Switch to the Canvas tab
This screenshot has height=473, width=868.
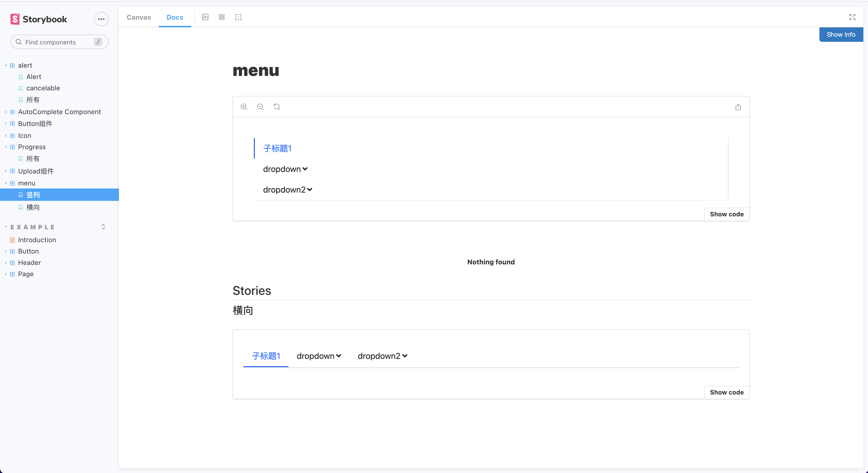coord(139,17)
